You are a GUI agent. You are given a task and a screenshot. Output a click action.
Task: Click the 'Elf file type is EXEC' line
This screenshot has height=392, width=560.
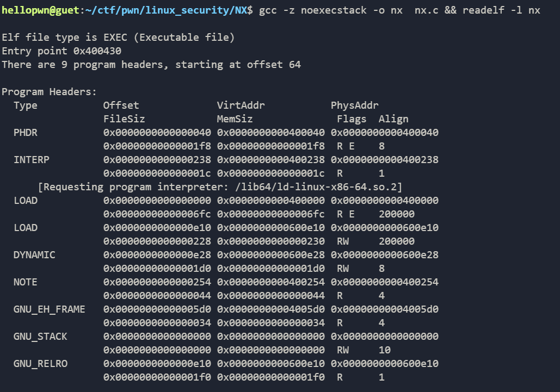[118, 38]
